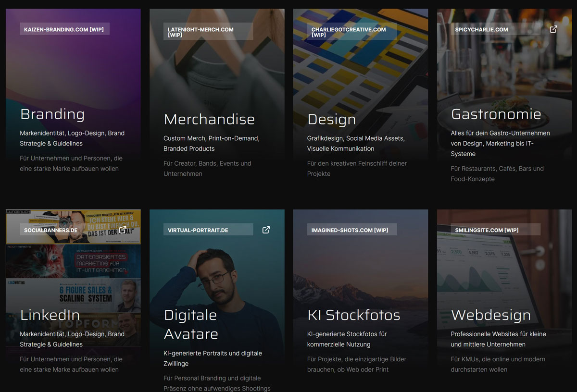The image size is (577, 392).
Task: Open the Design heading
Action: pyautogui.click(x=332, y=119)
